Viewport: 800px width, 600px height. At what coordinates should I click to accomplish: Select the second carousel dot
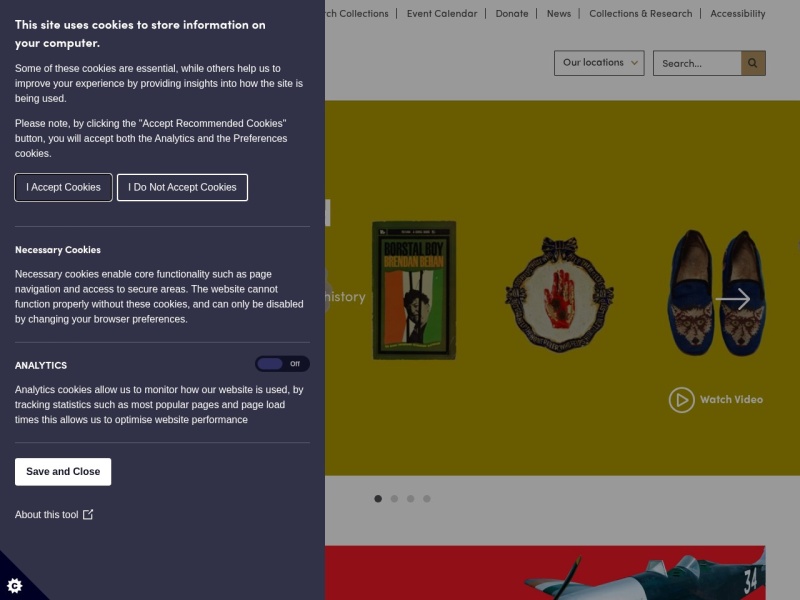click(x=394, y=498)
